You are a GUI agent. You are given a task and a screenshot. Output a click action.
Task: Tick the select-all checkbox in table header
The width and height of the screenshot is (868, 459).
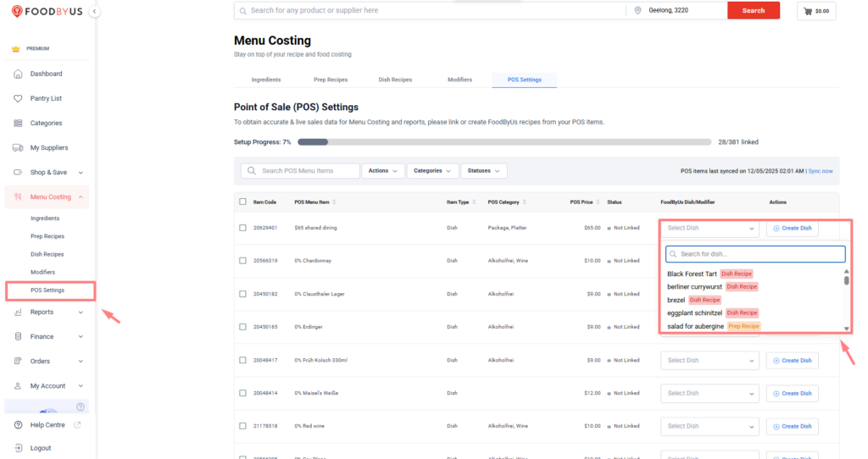pos(242,202)
